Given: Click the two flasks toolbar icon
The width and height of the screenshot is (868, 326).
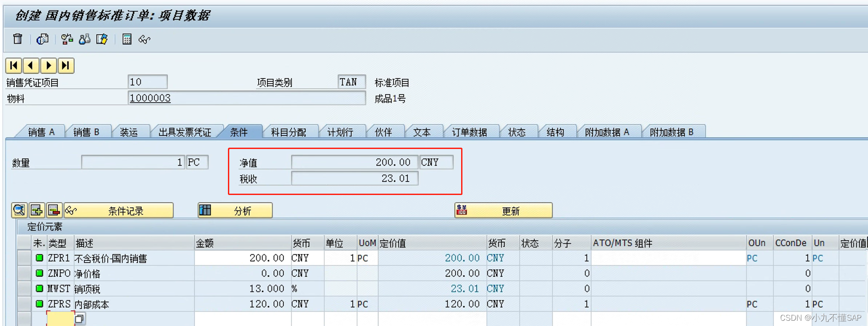Looking at the screenshot, I should tap(84, 39).
